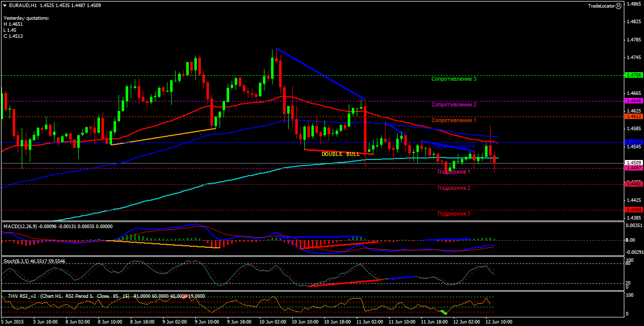
Task: Click the yellow 'DOUBLE BULL' pattern label
Action: click(x=341, y=154)
